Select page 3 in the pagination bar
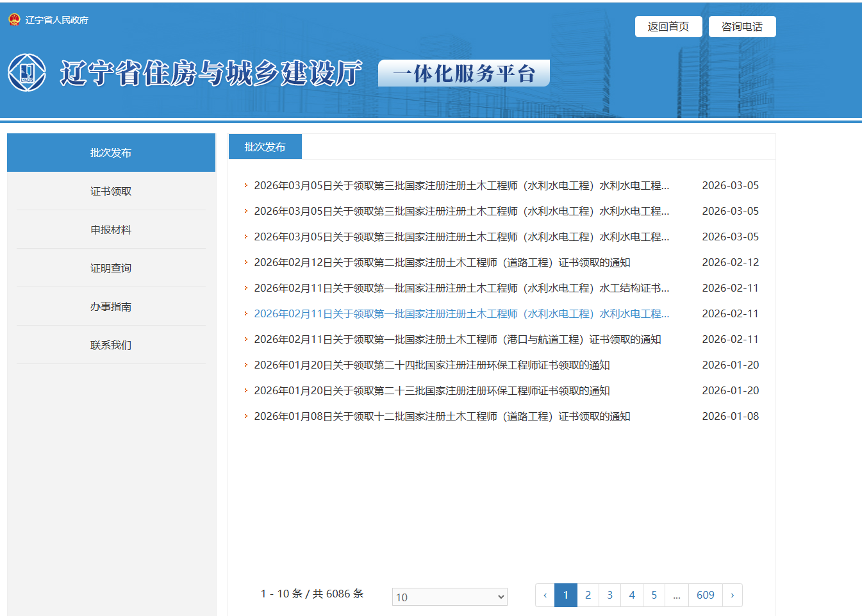Screen dimensions: 862x616 click(x=609, y=595)
